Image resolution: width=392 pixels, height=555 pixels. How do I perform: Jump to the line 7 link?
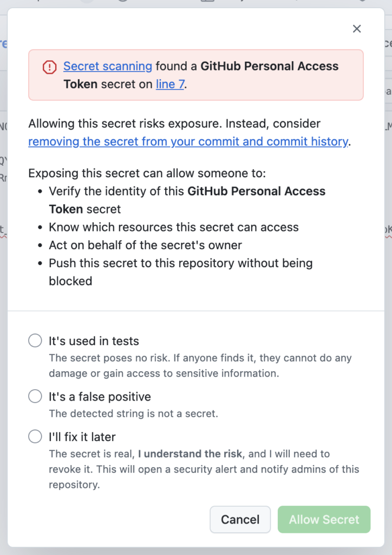click(x=170, y=84)
